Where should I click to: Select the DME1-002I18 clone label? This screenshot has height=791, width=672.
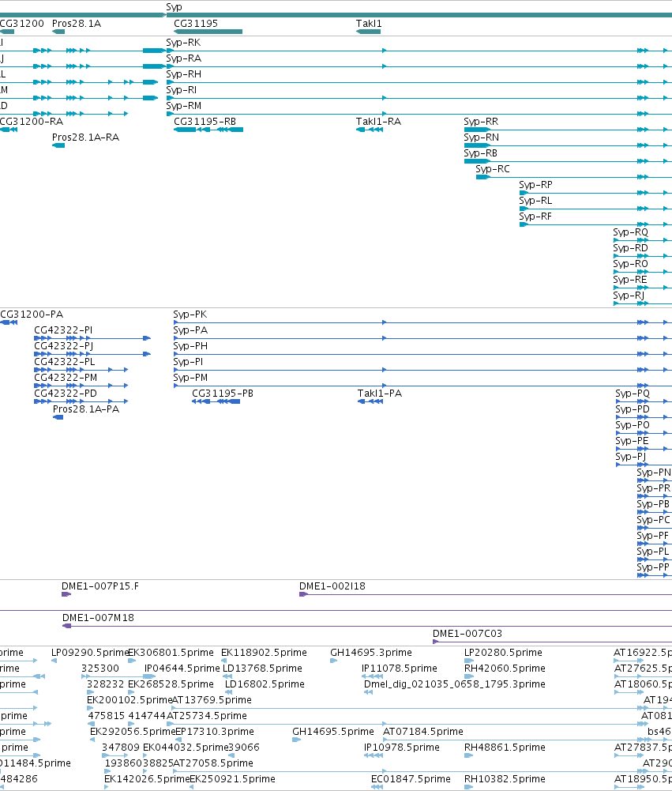pyautogui.click(x=332, y=586)
